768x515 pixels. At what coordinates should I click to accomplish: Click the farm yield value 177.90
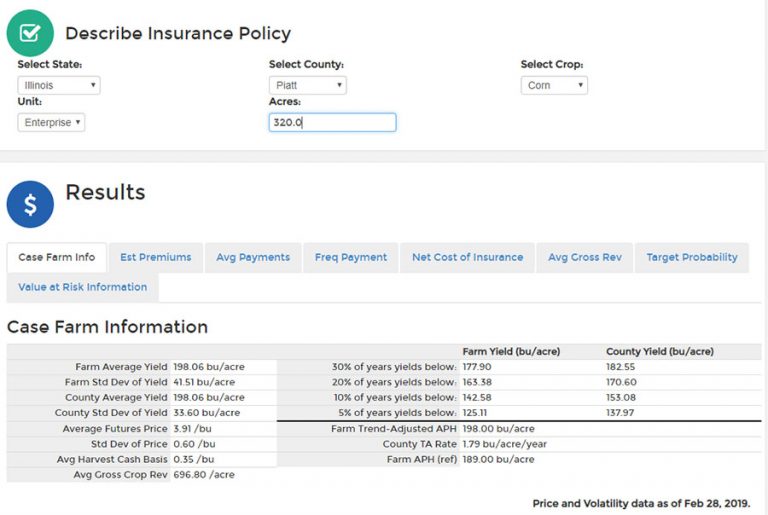point(477,367)
